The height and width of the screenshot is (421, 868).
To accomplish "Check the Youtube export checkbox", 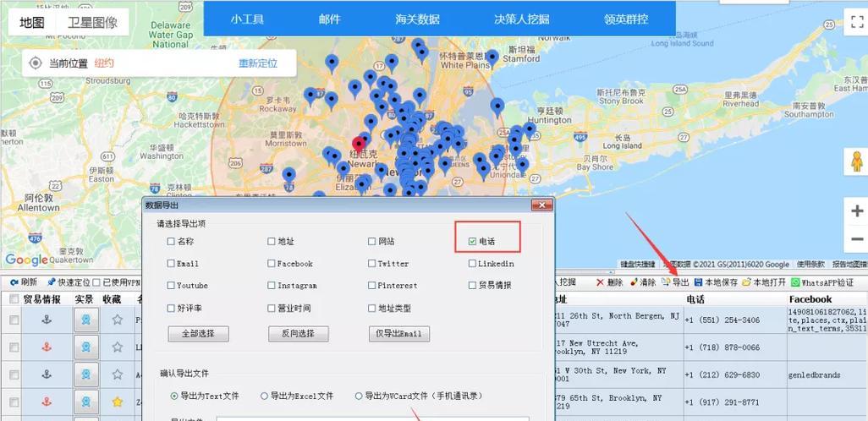I will coord(171,286).
